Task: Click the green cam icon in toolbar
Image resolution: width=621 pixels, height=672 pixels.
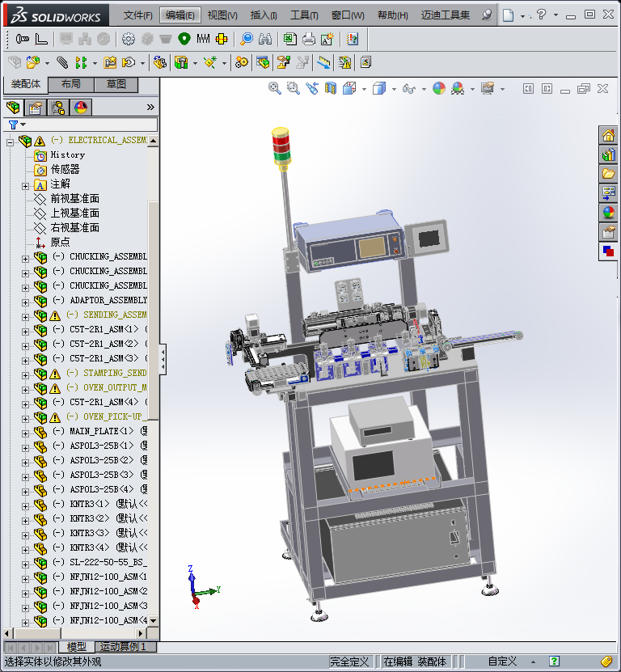Action: tap(184, 39)
